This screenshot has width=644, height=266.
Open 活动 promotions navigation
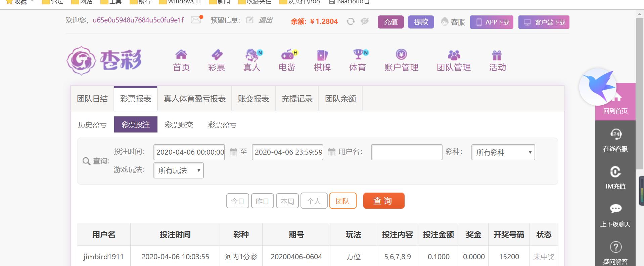point(497,61)
